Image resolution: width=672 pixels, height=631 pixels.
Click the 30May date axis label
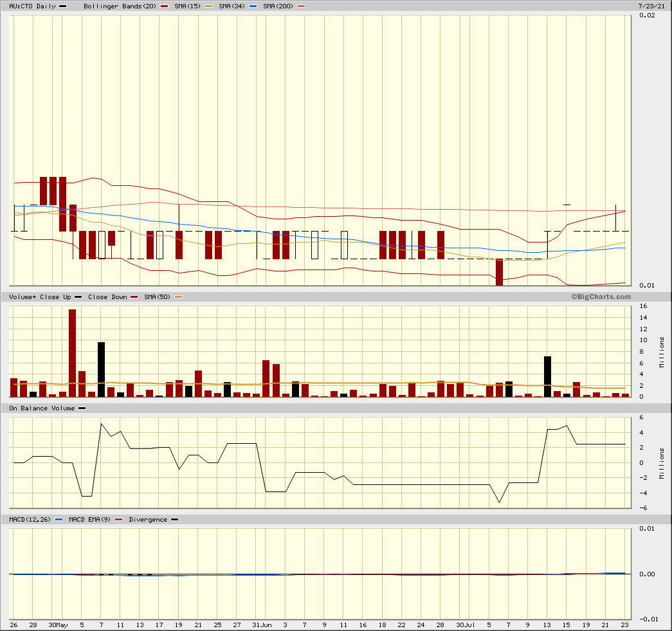click(59, 625)
